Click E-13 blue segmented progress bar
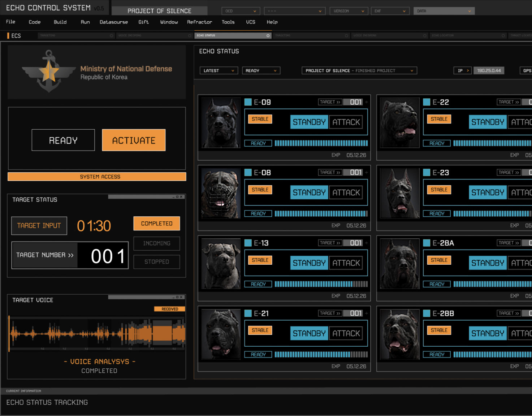Screen dimensions: 532x416 pyautogui.click(x=321, y=284)
